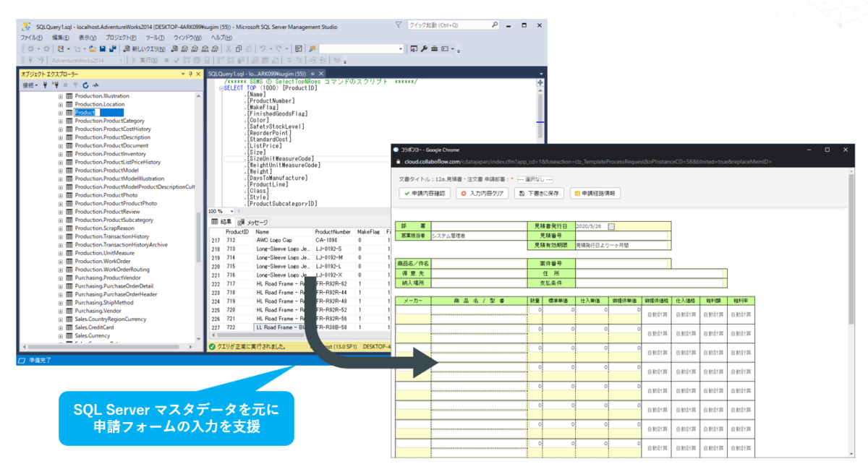Switch to the メッセージ (Messages) tab

point(252,222)
